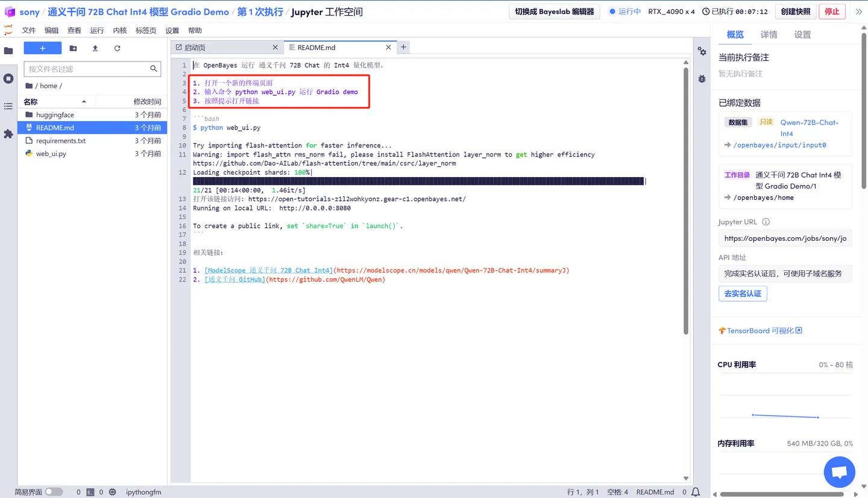Viewport: 868px width, 498px height.
Task: Click the editor vertical scrollbar
Action: click(x=686, y=201)
